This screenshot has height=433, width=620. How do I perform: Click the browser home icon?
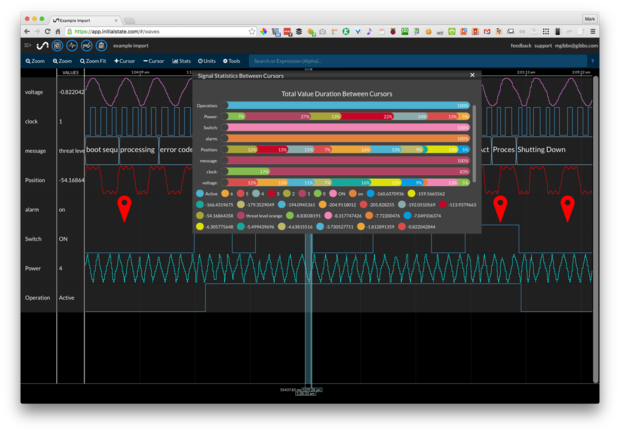(x=58, y=31)
